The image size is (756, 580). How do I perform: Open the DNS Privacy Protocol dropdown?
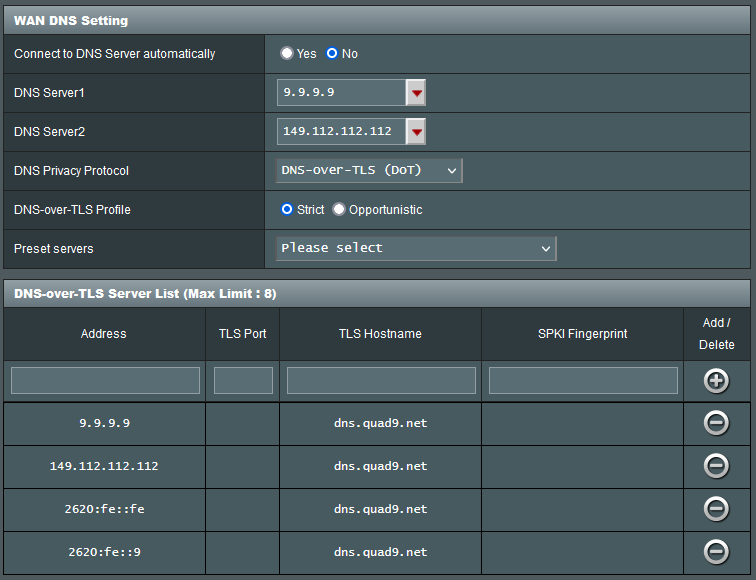point(369,171)
